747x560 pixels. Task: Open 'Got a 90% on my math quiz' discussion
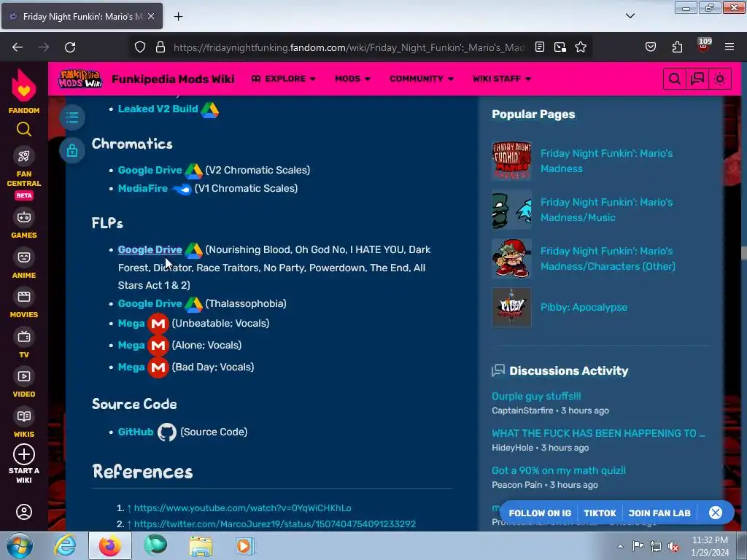558,470
